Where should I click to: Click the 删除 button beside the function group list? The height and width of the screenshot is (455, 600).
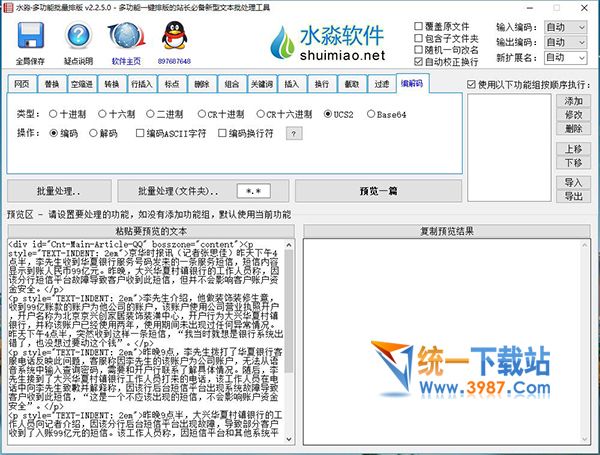573,129
